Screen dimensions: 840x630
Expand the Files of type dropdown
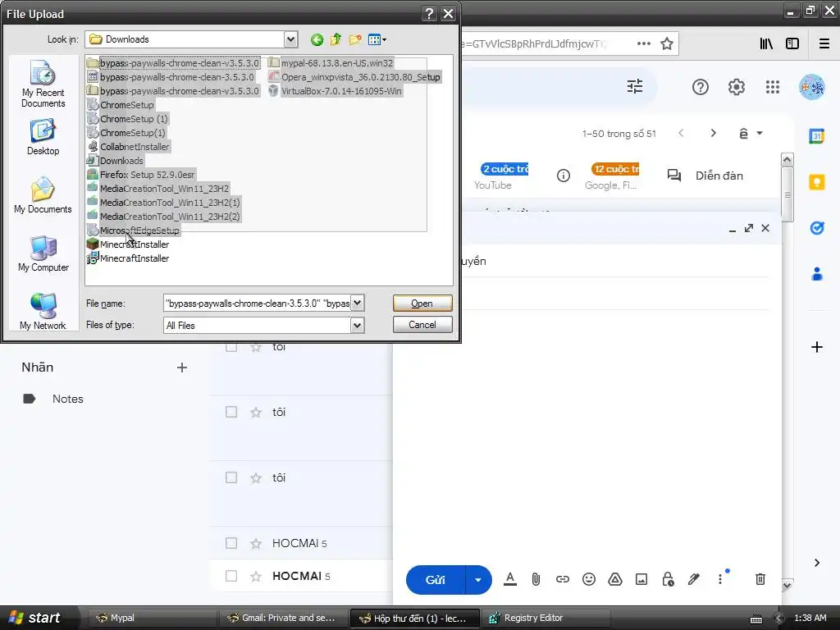tap(358, 325)
